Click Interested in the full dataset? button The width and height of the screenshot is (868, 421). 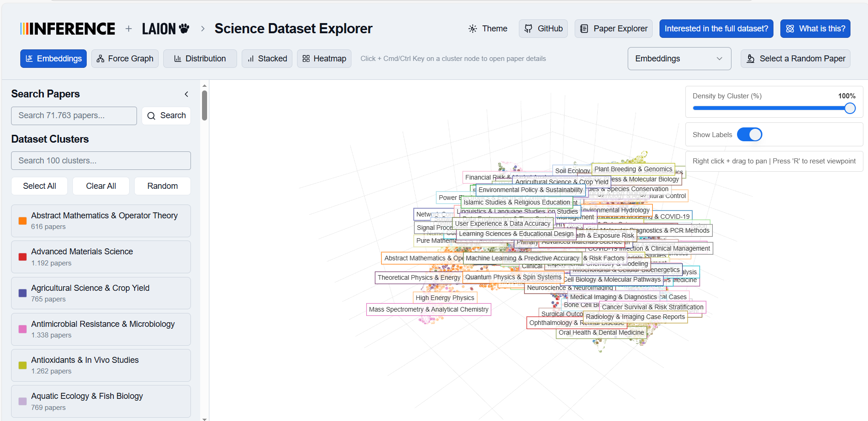click(716, 29)
